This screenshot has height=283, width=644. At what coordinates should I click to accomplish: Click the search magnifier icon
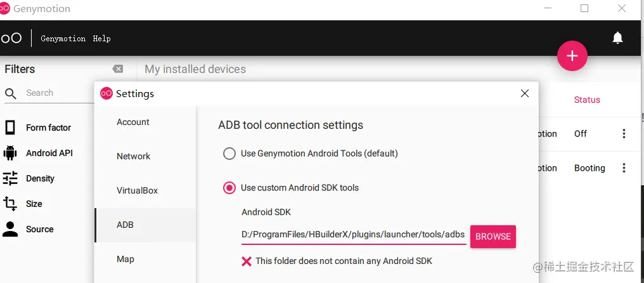coord(11,94)
